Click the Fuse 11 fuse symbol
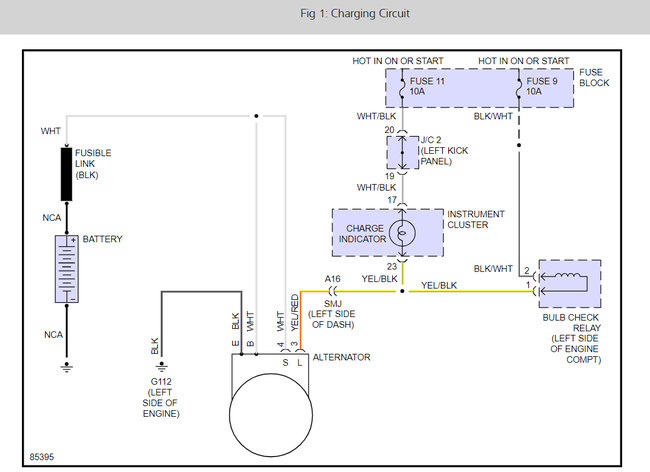 click(x=402, y=88)
